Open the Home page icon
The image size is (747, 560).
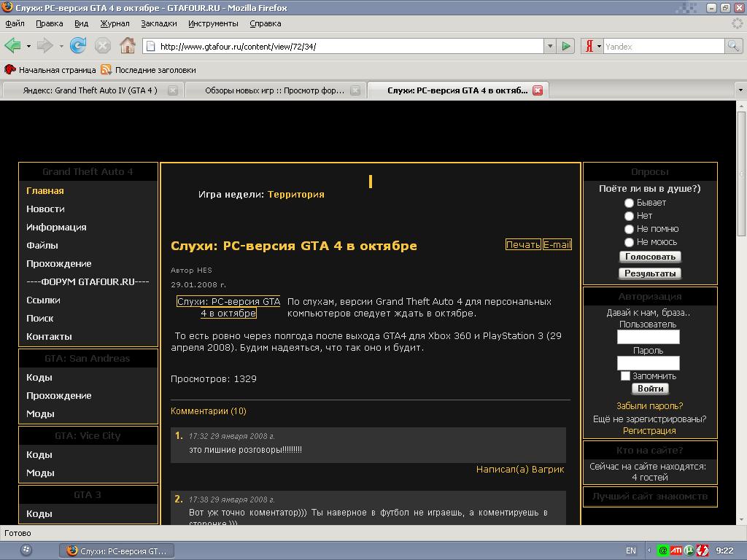[x=127, y=46]
